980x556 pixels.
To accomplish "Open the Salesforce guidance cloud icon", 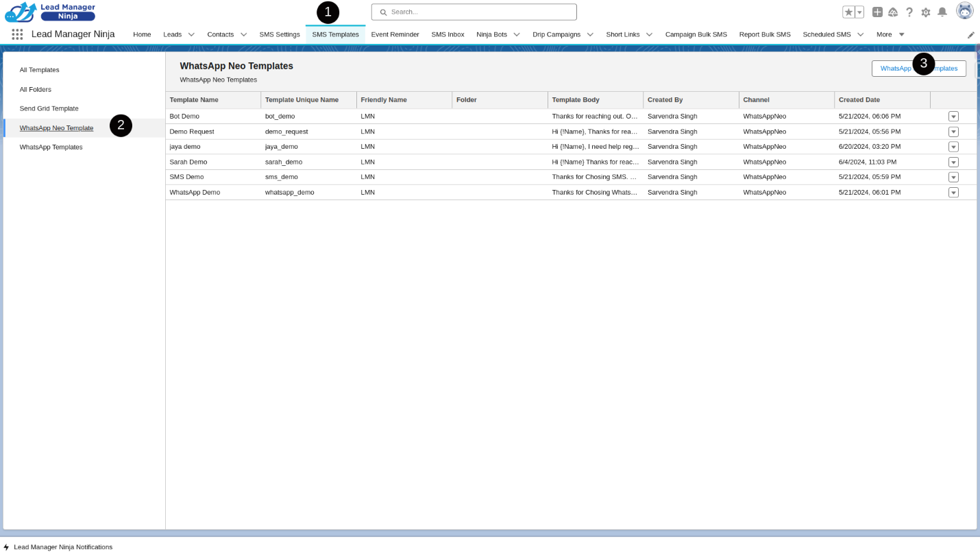I will point(893,12).
